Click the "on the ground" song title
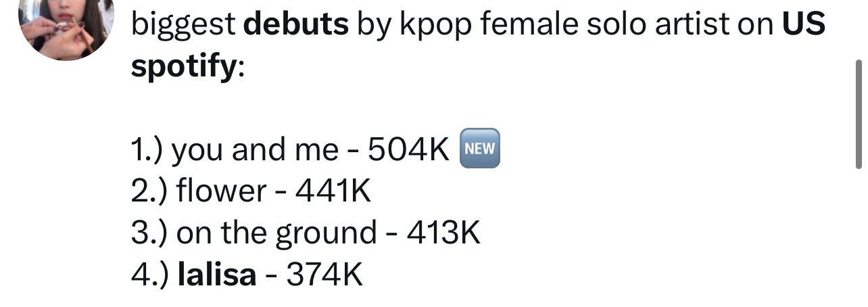 (x=276, y=234)
